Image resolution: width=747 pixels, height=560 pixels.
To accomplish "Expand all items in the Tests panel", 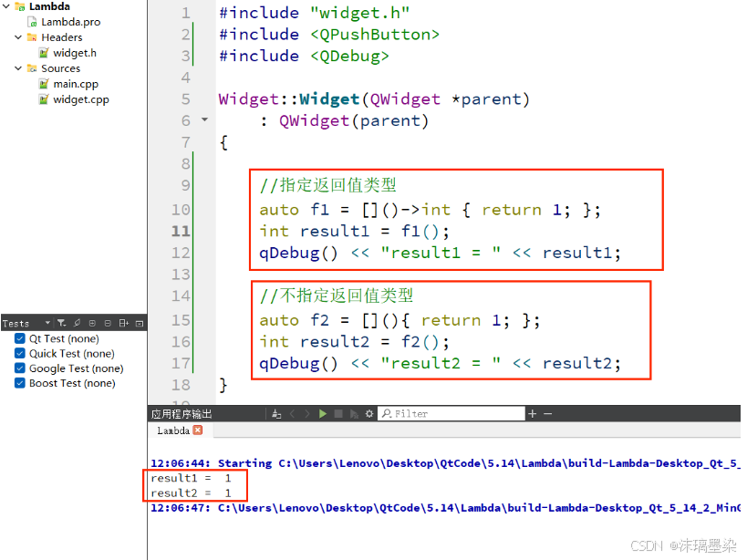I will pyautogui.click(x=92, y=324).
